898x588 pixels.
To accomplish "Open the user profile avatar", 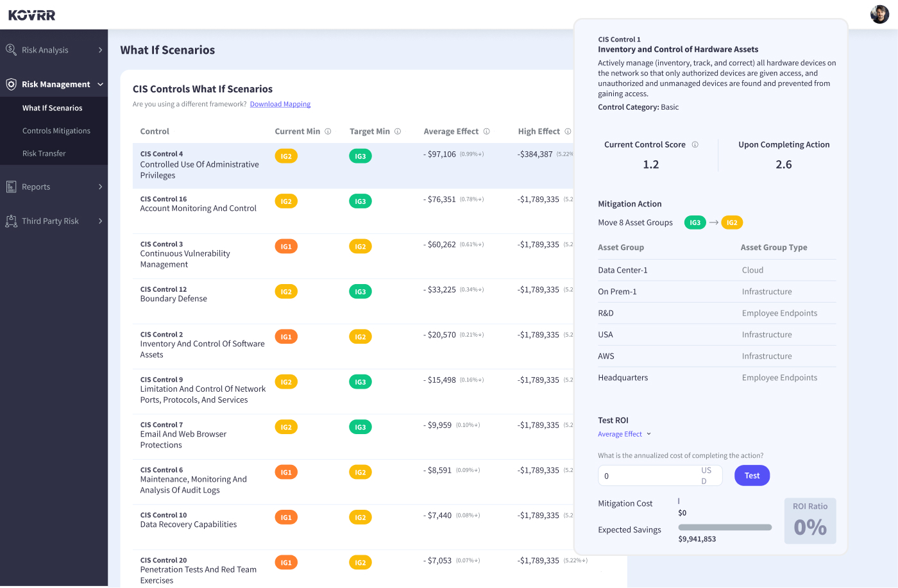I will click(879, 14).
